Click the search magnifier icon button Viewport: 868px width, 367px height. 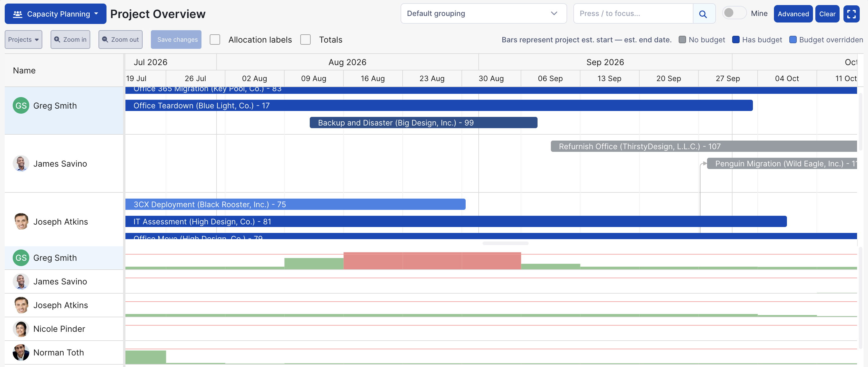coord(703,14)
